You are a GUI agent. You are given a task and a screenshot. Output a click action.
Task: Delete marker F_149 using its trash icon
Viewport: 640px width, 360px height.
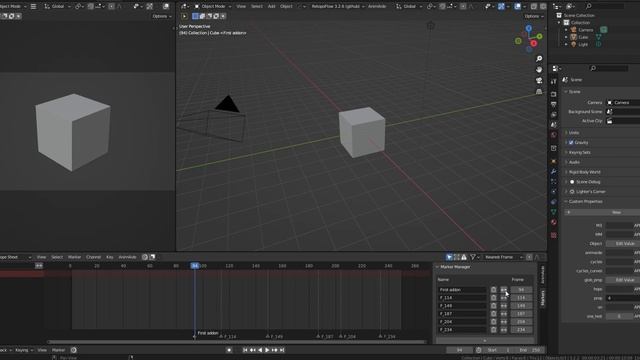pos(493,306)
